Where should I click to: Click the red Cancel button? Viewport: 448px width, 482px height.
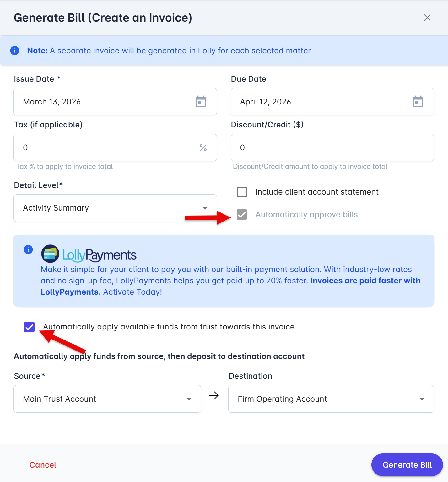43,465
